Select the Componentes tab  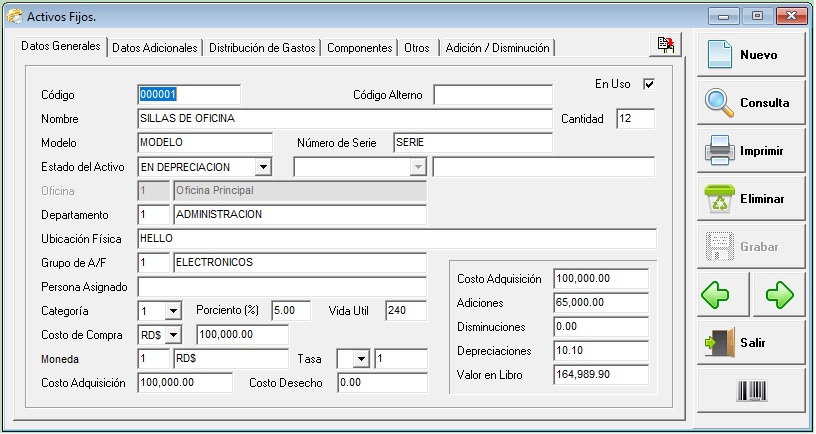pos(359,48)
